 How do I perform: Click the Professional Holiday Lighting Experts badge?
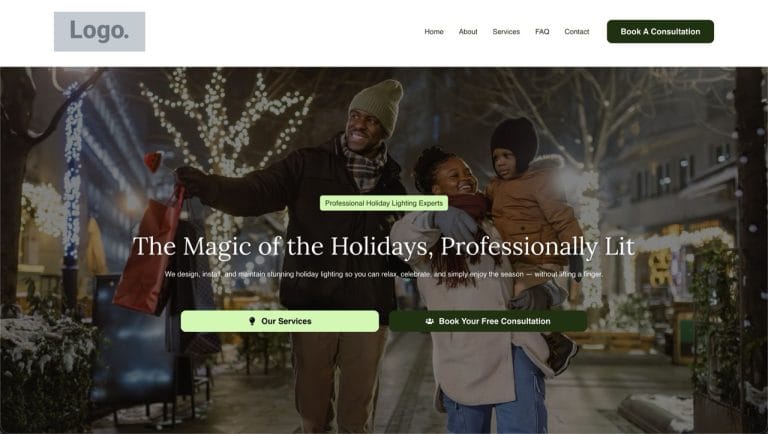click(384, 203)
